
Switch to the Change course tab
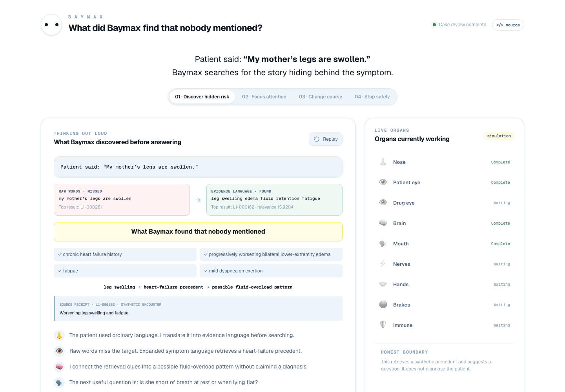coord(321,97)
